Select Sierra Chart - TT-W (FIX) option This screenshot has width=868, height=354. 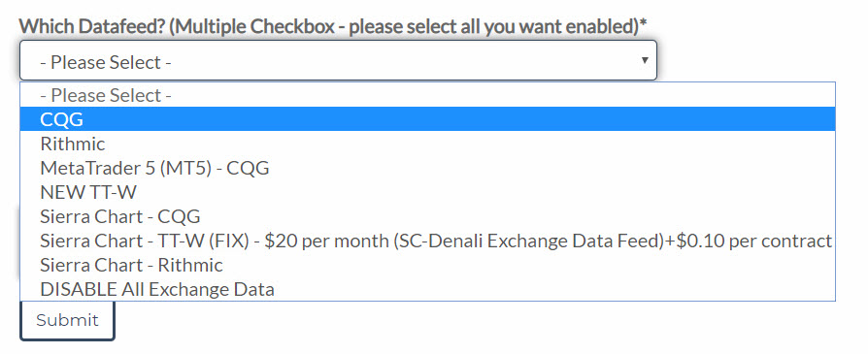coord(427,241)
